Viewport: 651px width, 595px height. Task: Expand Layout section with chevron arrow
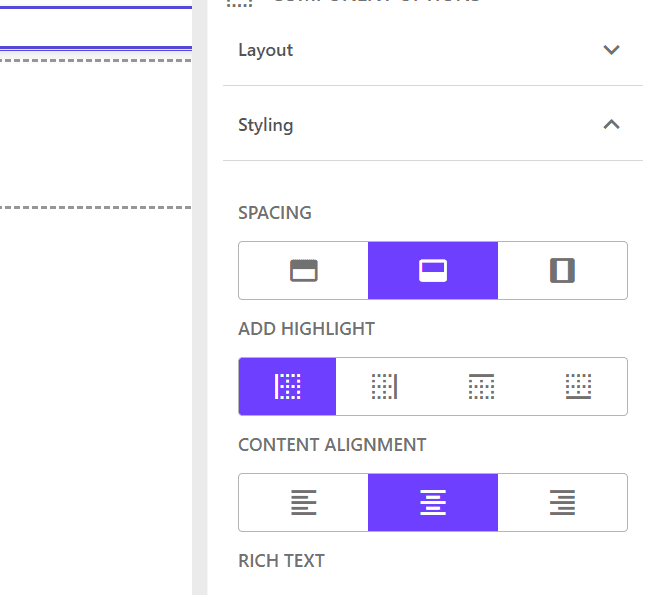612,50
